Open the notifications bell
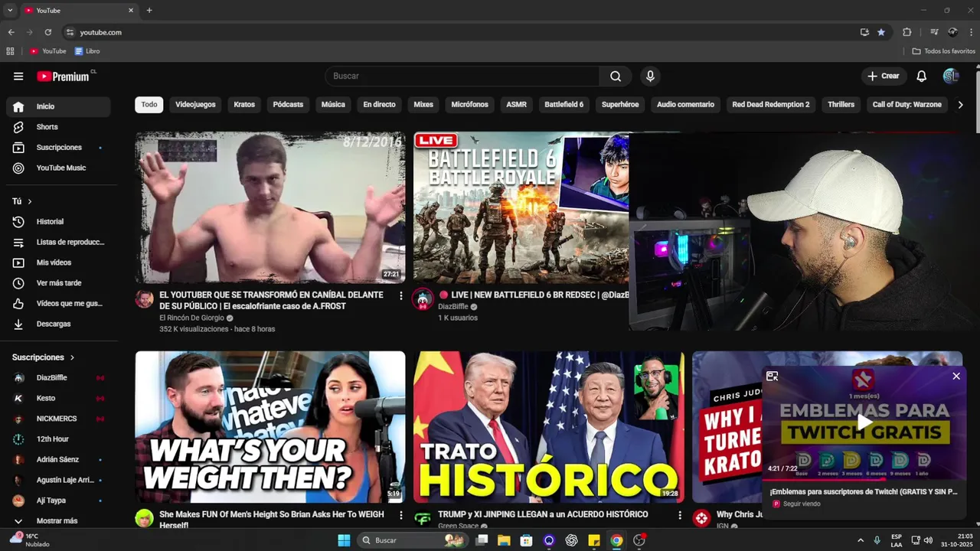The width and height of the screenshot is (980, 551). point(922,76)
